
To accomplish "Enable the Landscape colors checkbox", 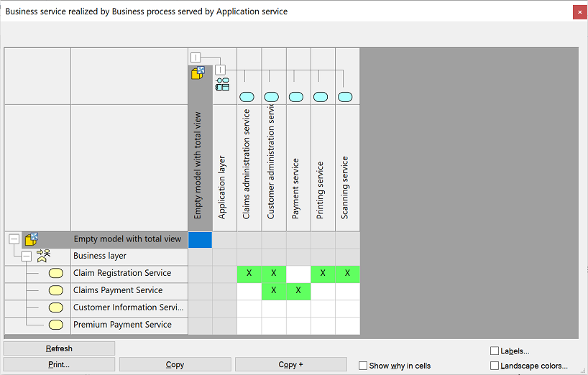I will point(495,366).
